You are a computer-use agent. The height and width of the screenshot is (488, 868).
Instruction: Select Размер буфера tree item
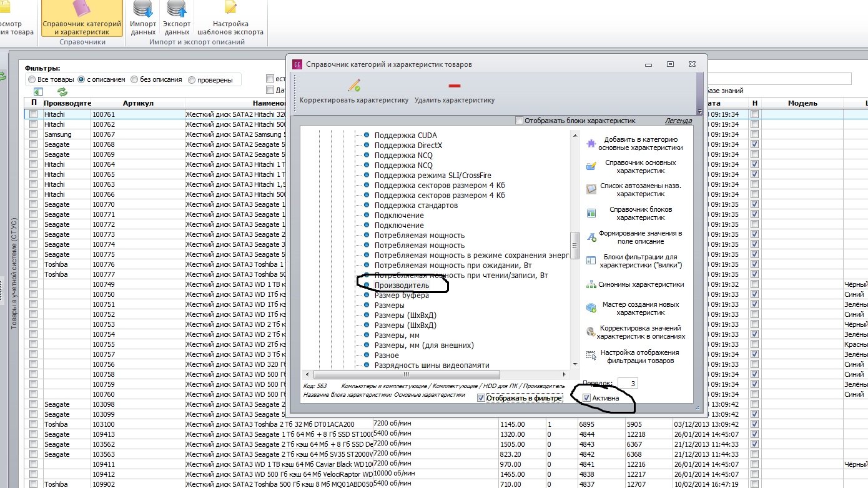click(402, 296)
